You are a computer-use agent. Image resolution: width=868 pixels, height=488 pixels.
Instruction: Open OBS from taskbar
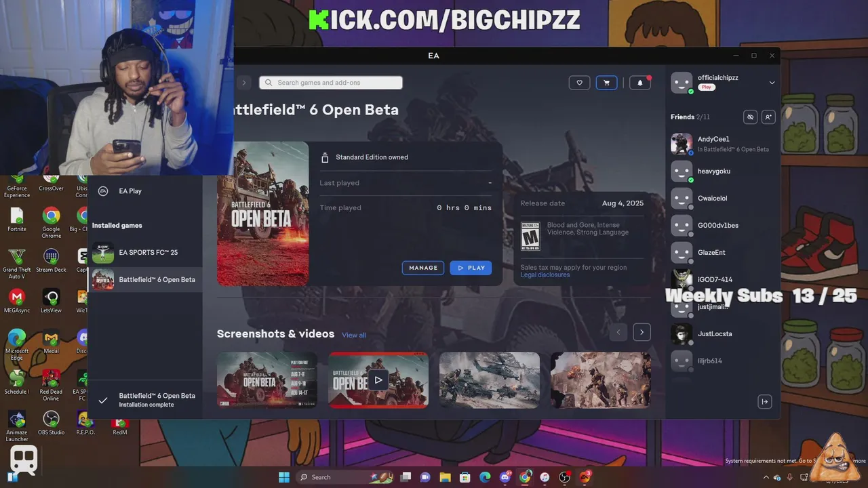pyautogui.click(x=565, y=477)
